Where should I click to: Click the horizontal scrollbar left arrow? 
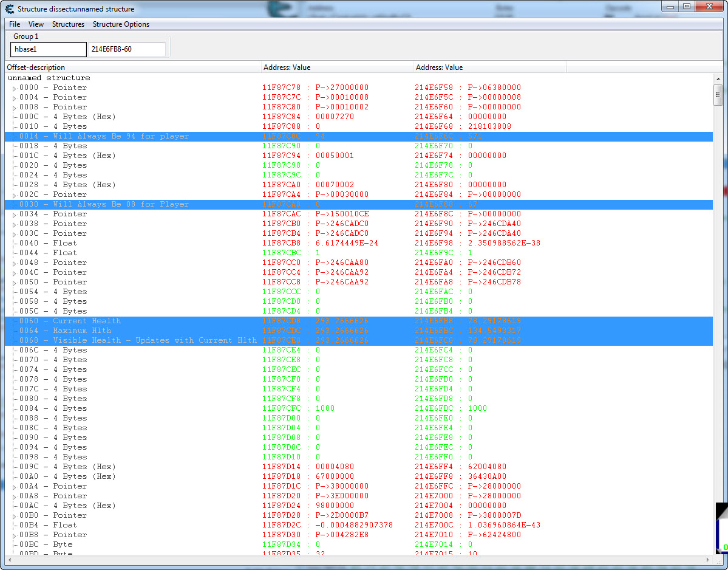[10, 559]
